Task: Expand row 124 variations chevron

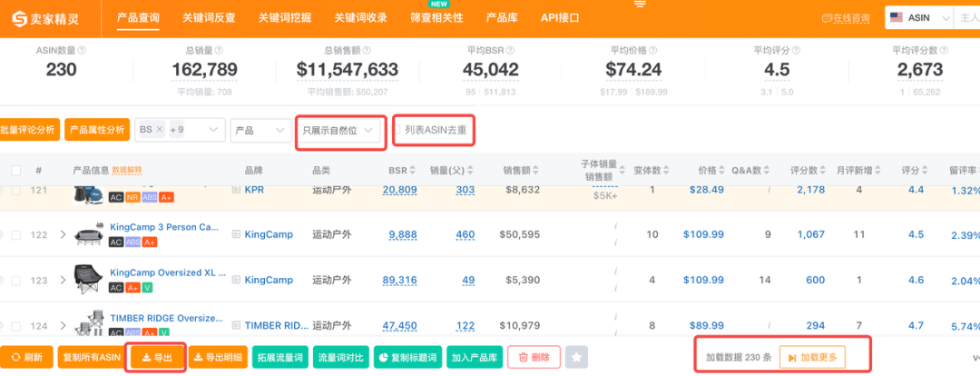Action: (x=63, y=325)
